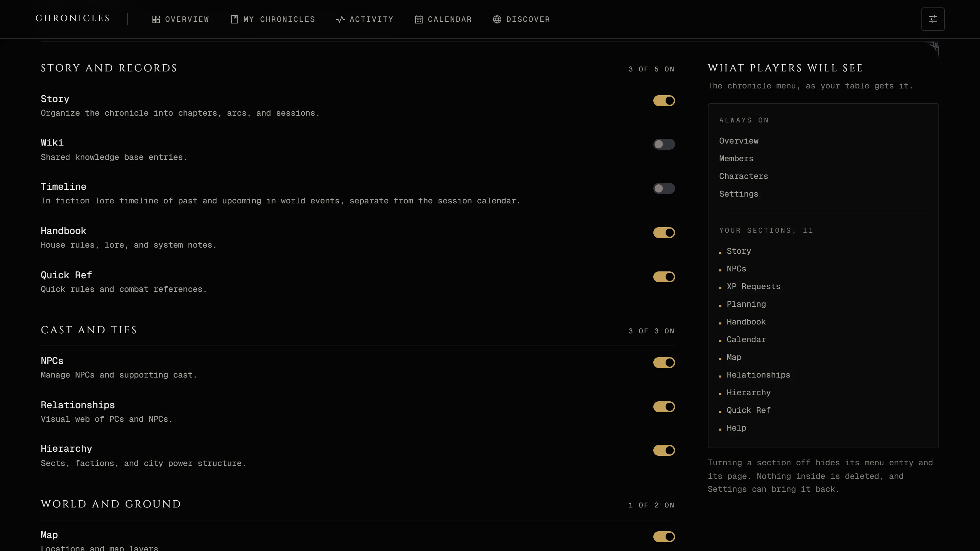Turn off the Map toggle

click(x=664, y=537)
